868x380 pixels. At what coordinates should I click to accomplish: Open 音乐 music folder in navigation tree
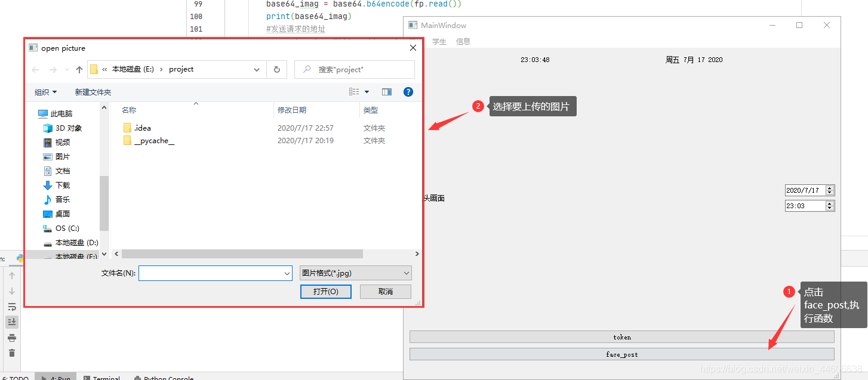click(57, 200)
